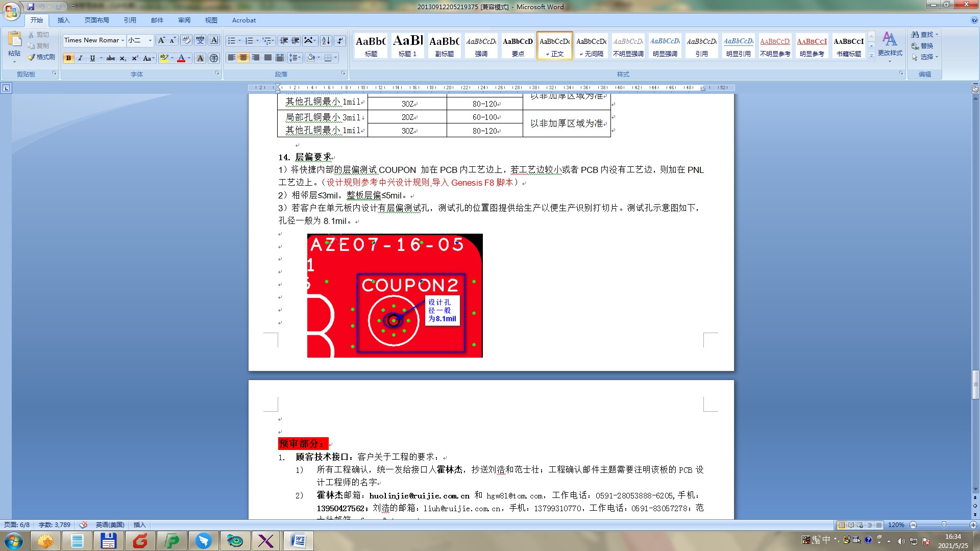Click the Sort A-Z button
The height and width of the screenshot is (551, 980).
tap(326, 40)
